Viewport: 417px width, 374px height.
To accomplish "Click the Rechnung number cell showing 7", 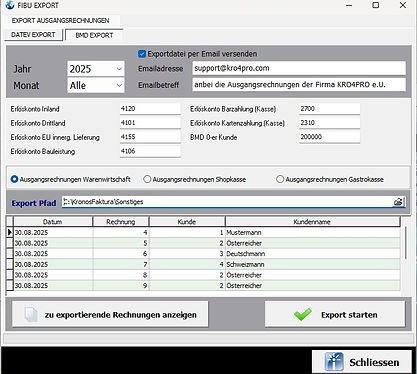I will [x=121, y=264].
